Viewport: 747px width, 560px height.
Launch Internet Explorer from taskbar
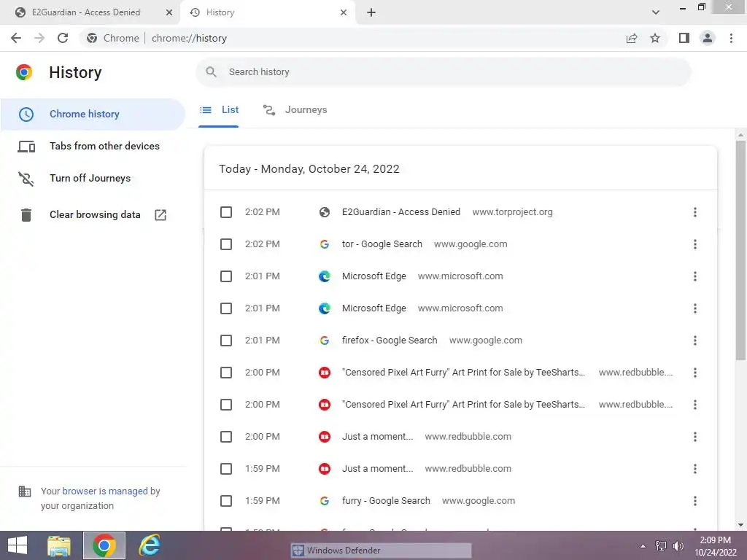click(149, 545)
